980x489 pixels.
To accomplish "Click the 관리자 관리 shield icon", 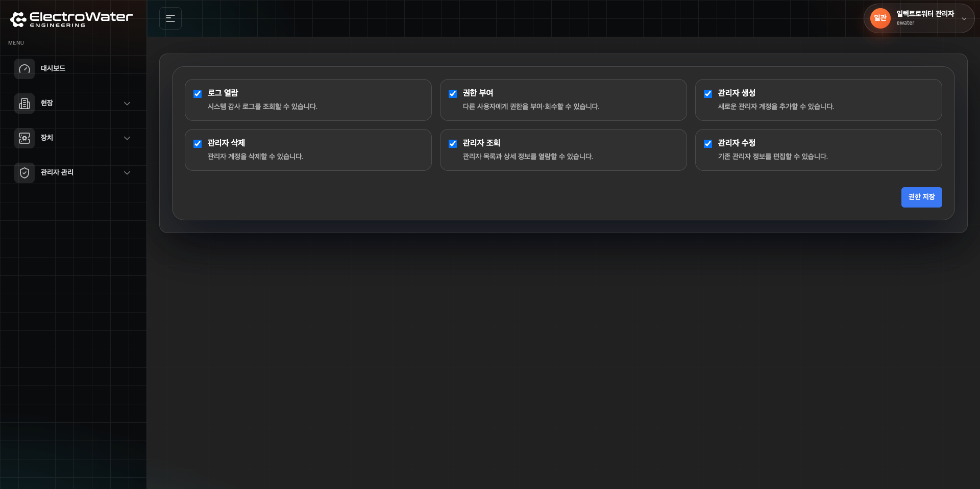I will click(x=24, y=173).
